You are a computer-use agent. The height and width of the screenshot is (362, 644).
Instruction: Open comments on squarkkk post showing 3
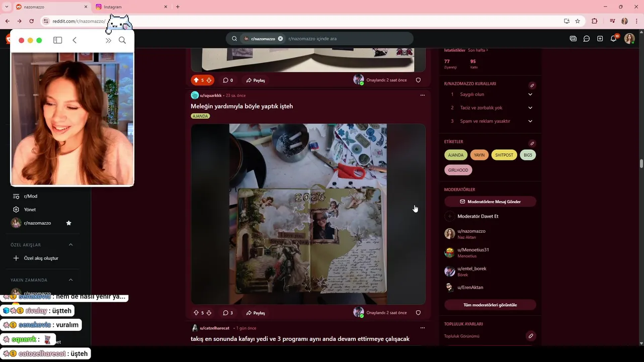(x=228, y=313)
